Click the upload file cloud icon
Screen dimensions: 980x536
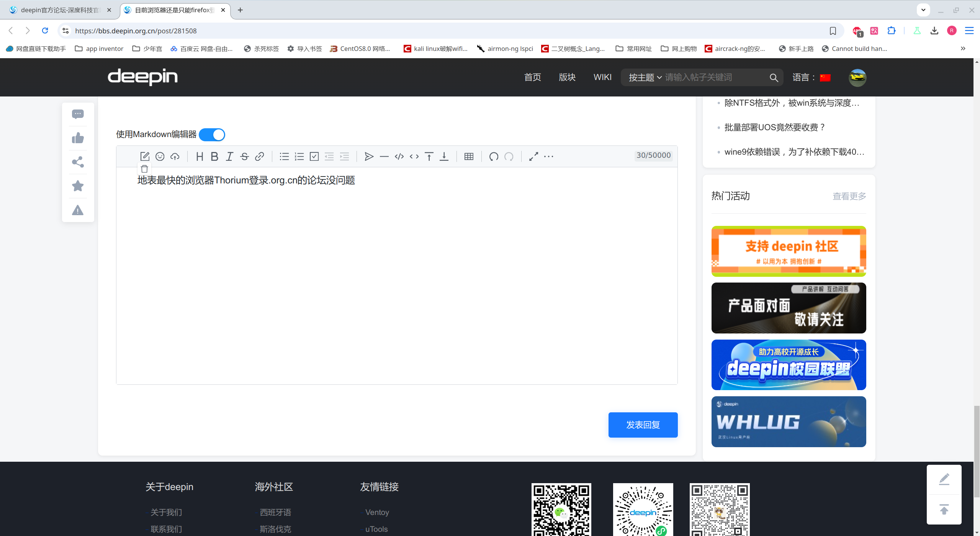pos(175,156)
